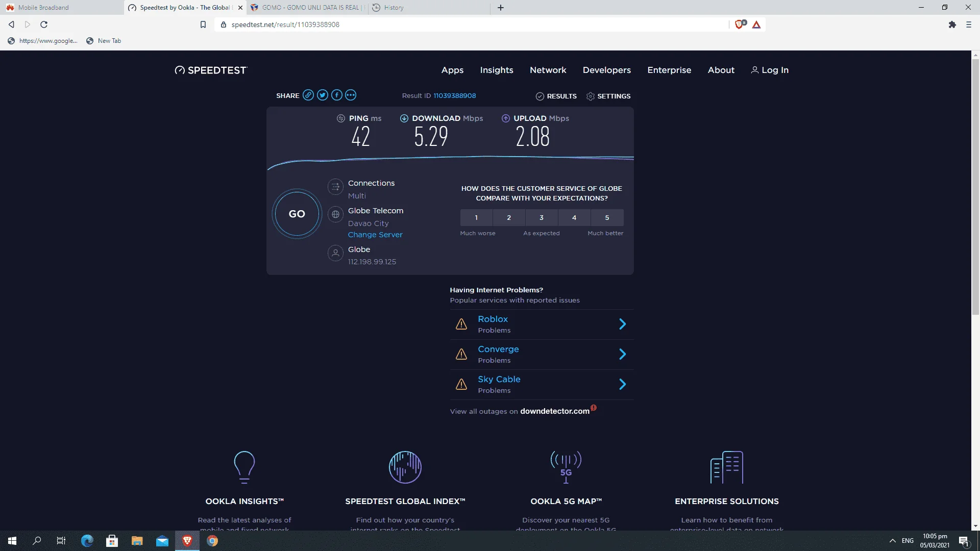Click the Ookla 5G Map tower icon
Viewport: 980px width, 551px height.
(566, 467)
